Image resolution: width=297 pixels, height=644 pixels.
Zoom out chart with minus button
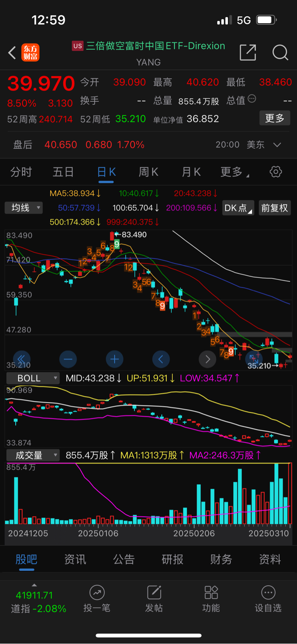(x=68, y=359)
